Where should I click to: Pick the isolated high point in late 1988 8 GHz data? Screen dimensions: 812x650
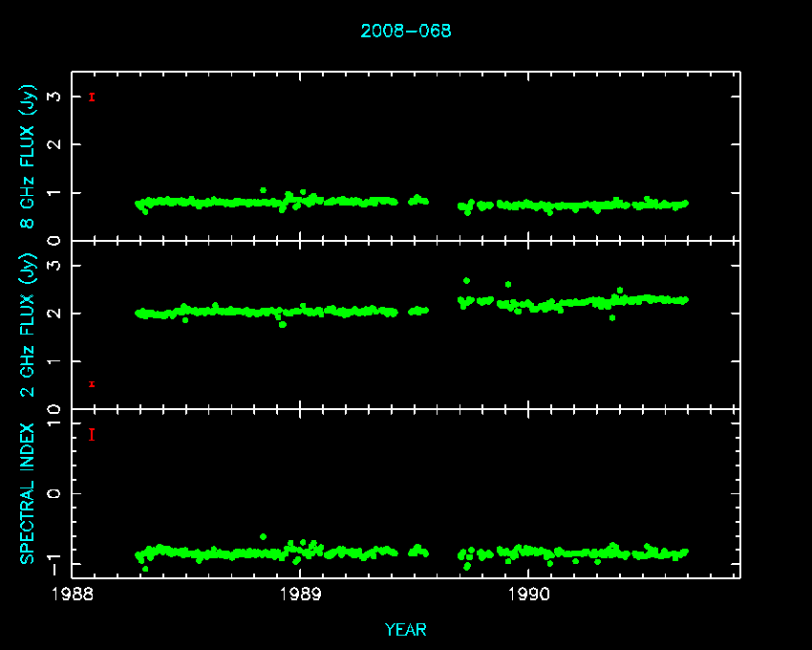(263, 190)
